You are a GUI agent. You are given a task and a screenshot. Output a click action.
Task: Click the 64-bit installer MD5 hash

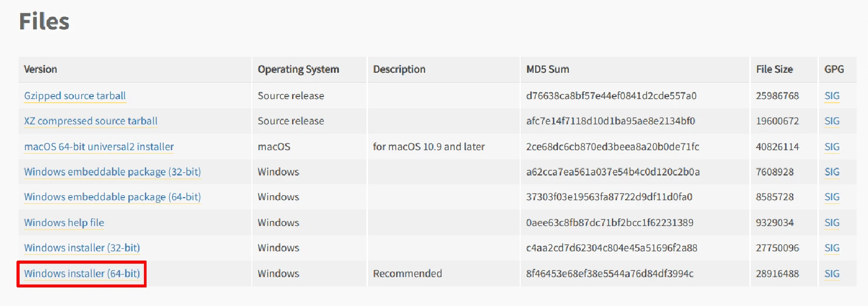tap(609, 274)
